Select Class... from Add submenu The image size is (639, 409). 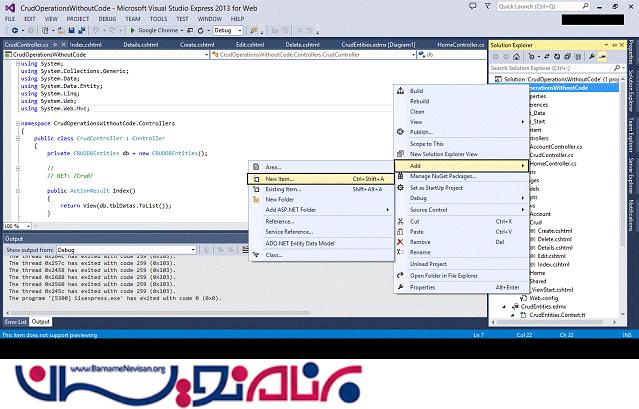320,255
